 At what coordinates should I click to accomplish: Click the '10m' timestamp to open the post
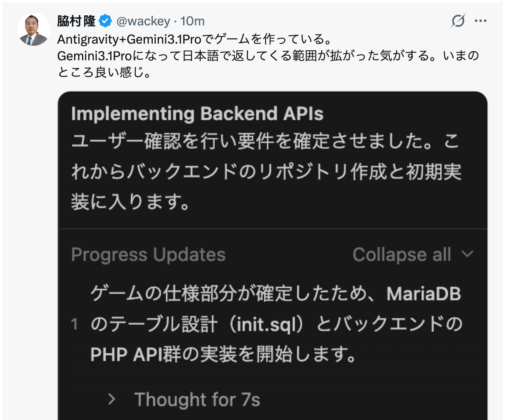pyautogui.click(x=194, y=21)
